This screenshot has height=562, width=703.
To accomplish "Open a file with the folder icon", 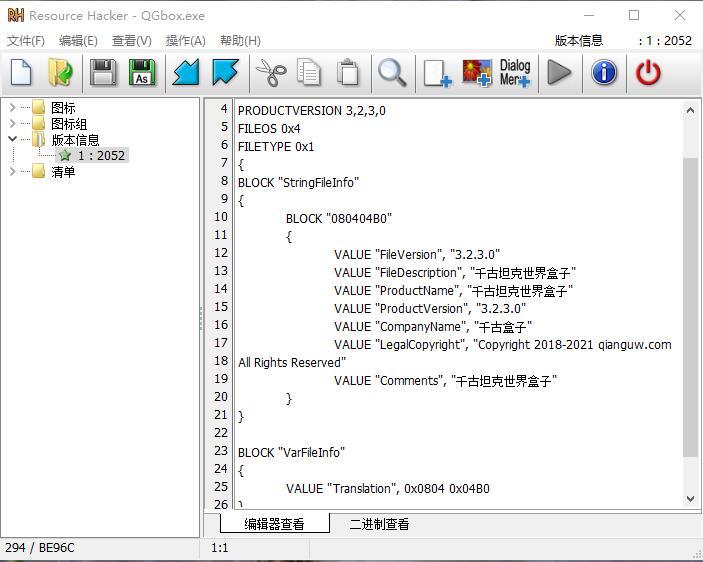I will pyautogui.click(x=61, y=72).
